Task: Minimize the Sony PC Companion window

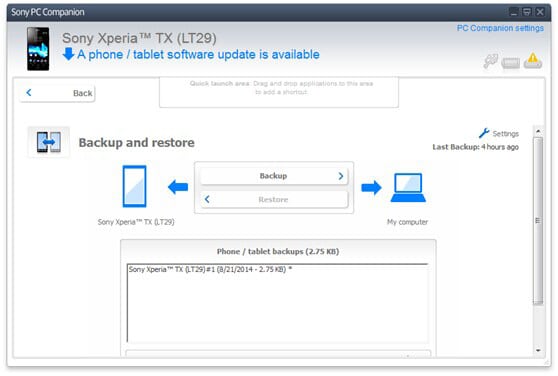Action: [x=514, y=12]
